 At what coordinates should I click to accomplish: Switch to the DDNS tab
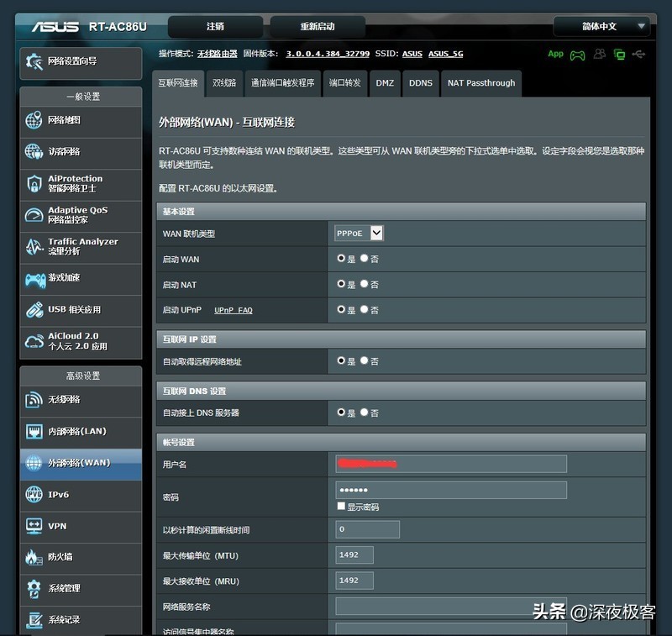(x=420, y=83)
